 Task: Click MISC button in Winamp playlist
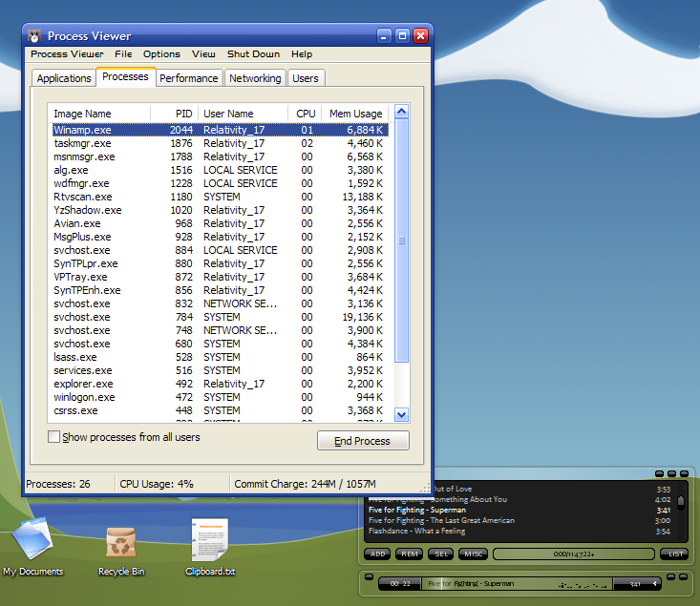(x=473, y=554)
